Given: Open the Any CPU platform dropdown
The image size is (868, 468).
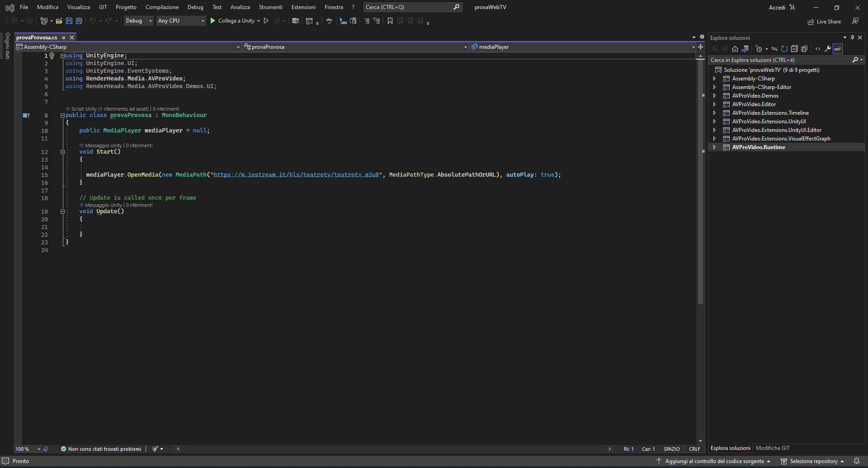Looking at the screenshot, I should (x=180, y=21).
